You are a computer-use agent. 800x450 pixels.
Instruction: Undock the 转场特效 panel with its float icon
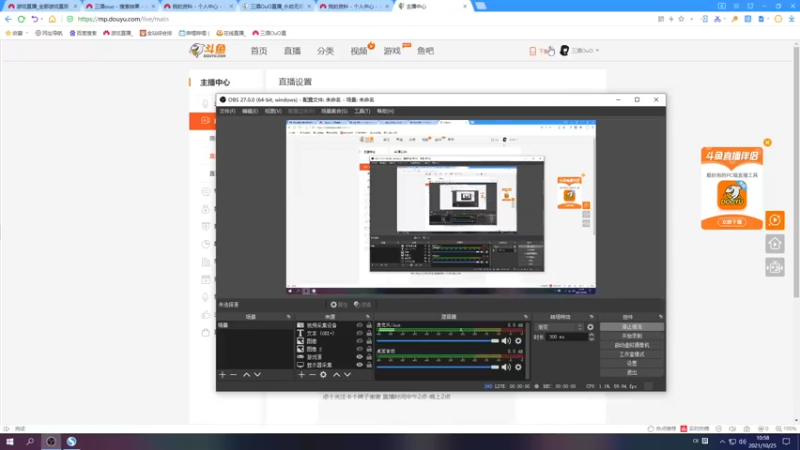click(x=591, y=317)
